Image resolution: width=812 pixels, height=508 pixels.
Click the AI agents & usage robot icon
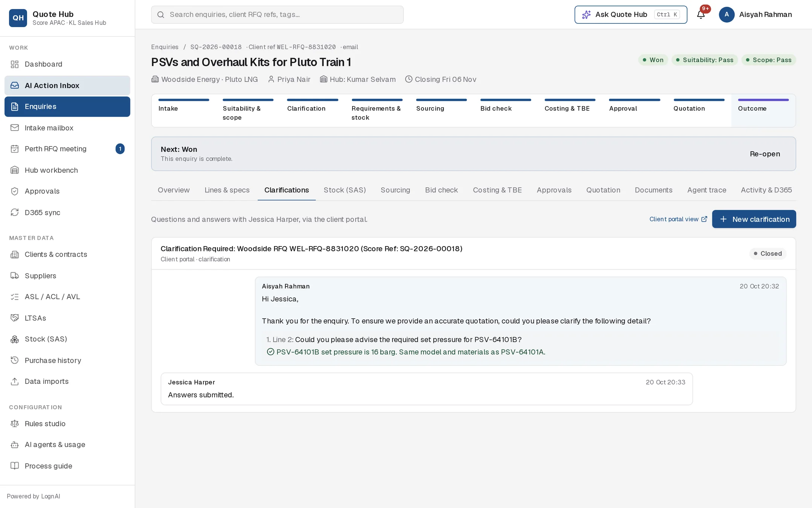[15, 445]
